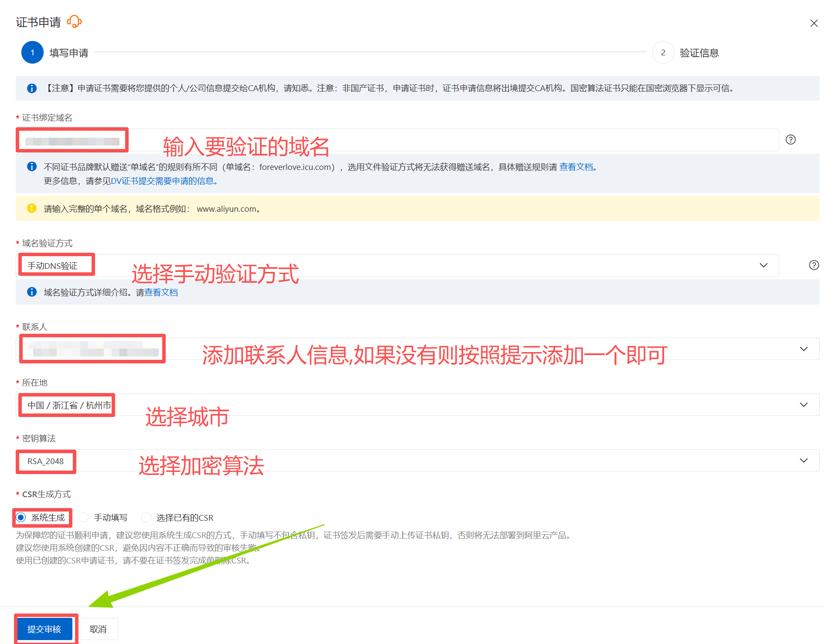Screen dimensions: 825x644
Task: Click the www.aliyun.com example text
Action: coord(226,209)
